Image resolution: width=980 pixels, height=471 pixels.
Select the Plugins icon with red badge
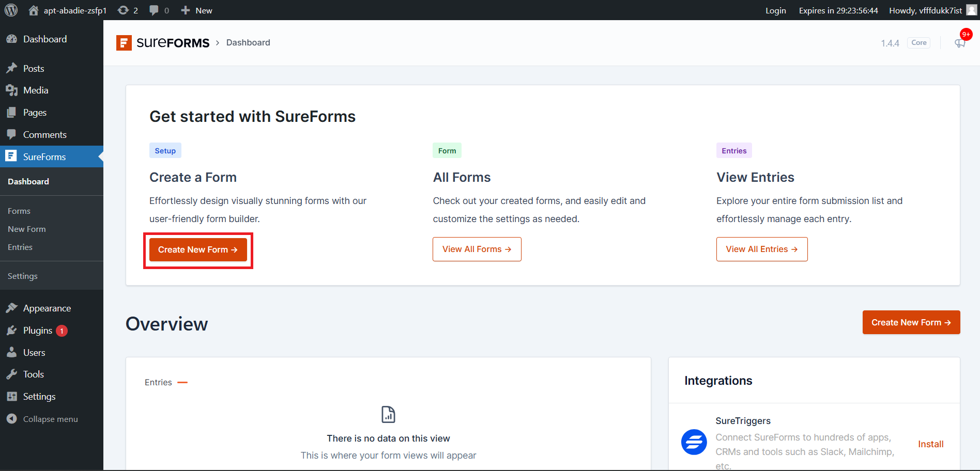tap(12, 330)
